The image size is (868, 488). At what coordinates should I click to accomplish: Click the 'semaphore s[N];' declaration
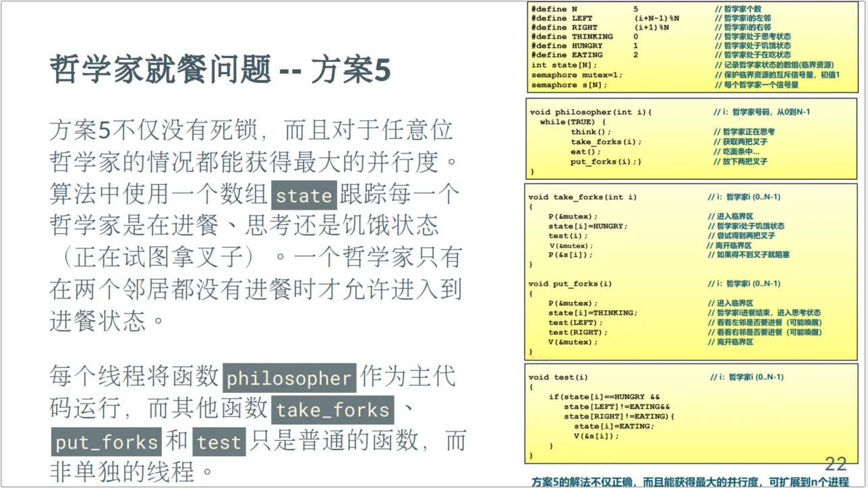point(569,86)
